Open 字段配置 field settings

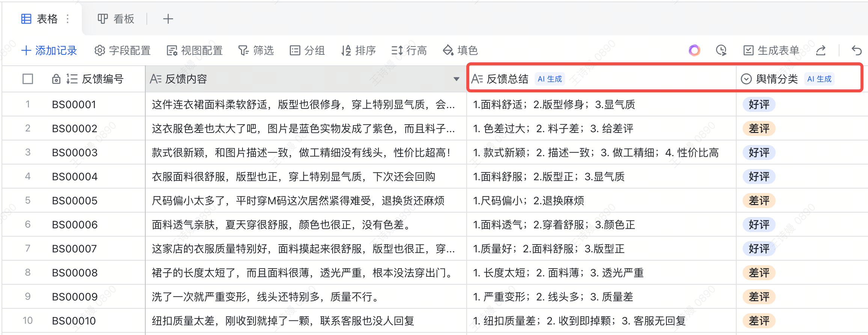coord(122,50)
